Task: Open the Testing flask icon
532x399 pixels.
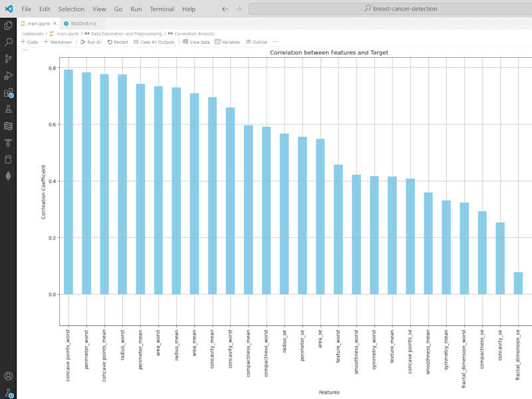Action: (x=8, y=109)
